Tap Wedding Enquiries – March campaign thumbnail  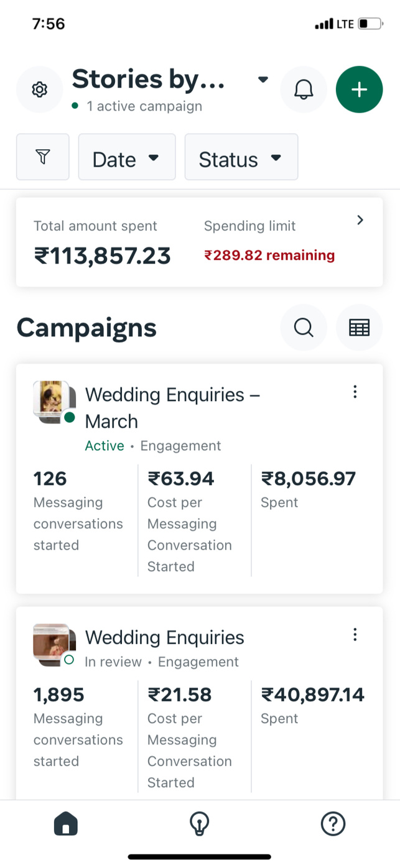pyautogui.click(x=52, y=400)
